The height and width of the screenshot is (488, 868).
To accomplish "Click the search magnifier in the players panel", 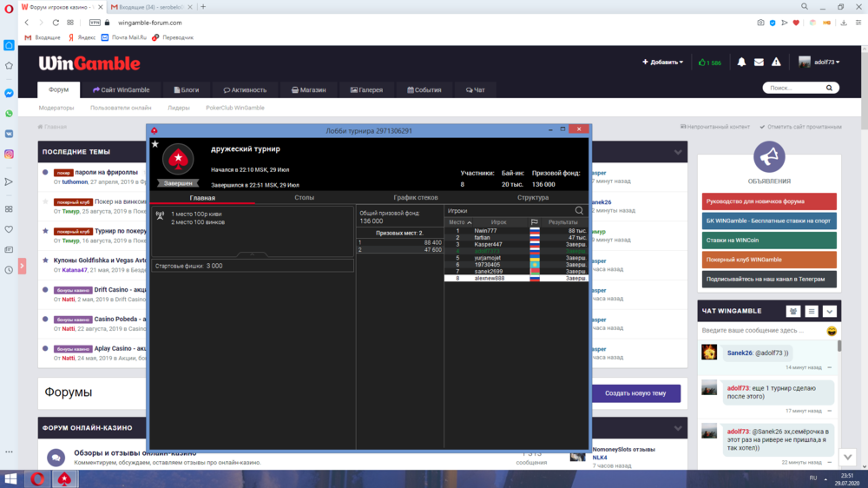I will [579, 210].
